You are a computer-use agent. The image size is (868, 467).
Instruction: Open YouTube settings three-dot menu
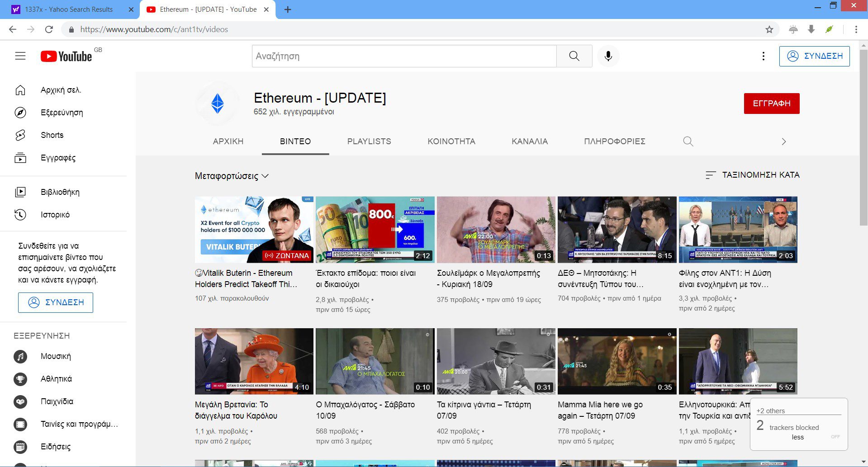(764, 56)
